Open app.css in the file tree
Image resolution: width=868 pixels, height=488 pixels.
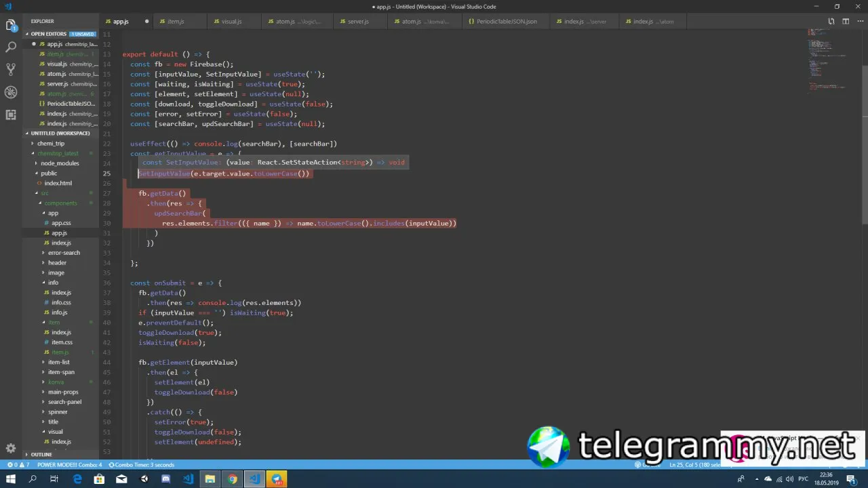pos(61,223)
